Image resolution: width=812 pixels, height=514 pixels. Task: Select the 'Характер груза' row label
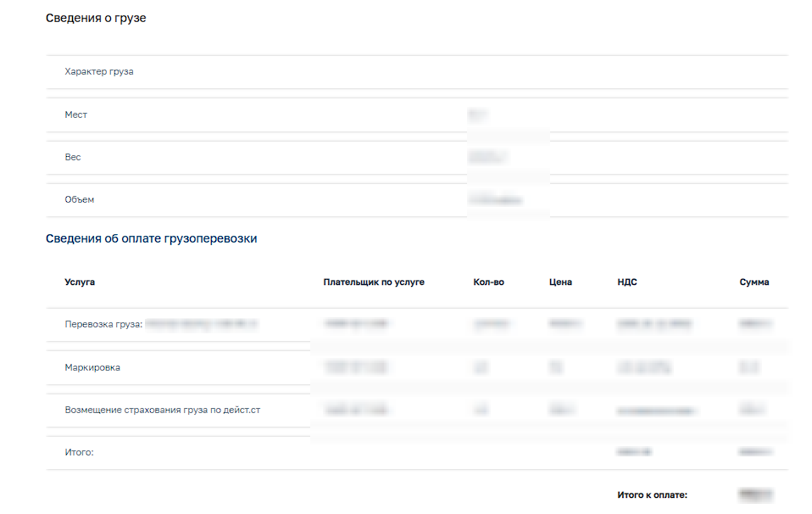[99, 72]
